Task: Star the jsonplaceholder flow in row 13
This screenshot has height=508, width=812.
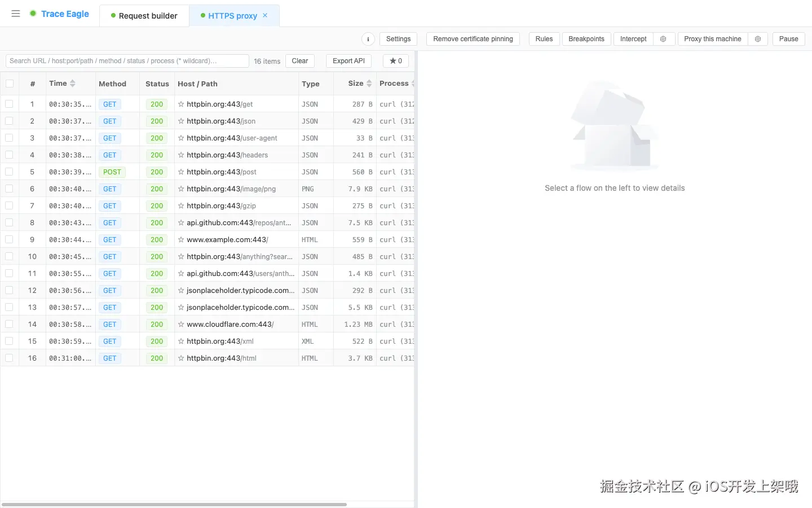Action: (x=181, y=307)
